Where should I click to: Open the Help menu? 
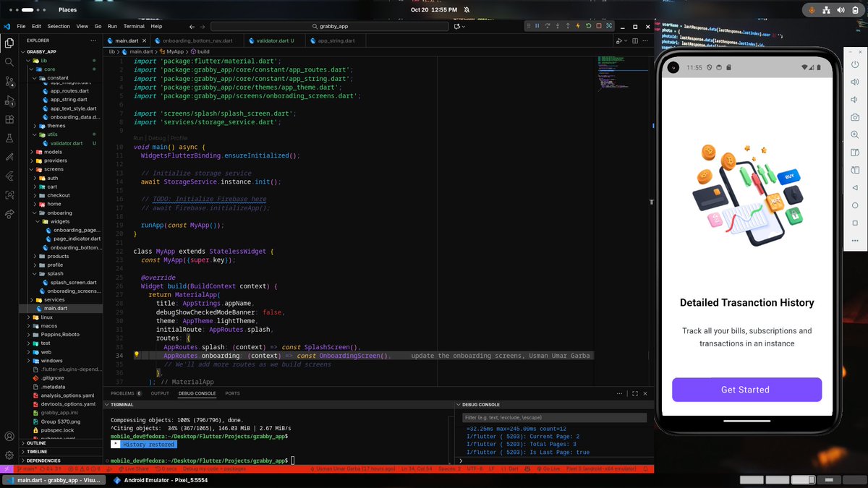click(x=156, y=26)
